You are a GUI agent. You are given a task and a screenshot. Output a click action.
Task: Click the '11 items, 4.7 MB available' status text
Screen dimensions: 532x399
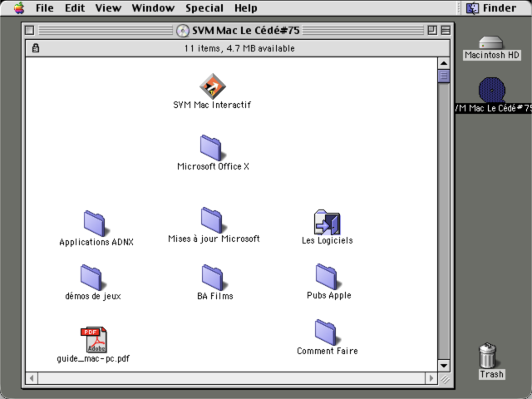click(239, 48)
